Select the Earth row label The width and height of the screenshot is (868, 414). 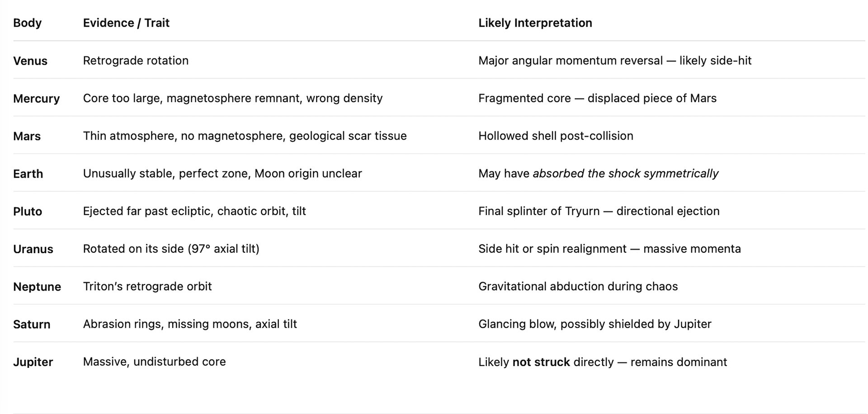tap(28, 174)
